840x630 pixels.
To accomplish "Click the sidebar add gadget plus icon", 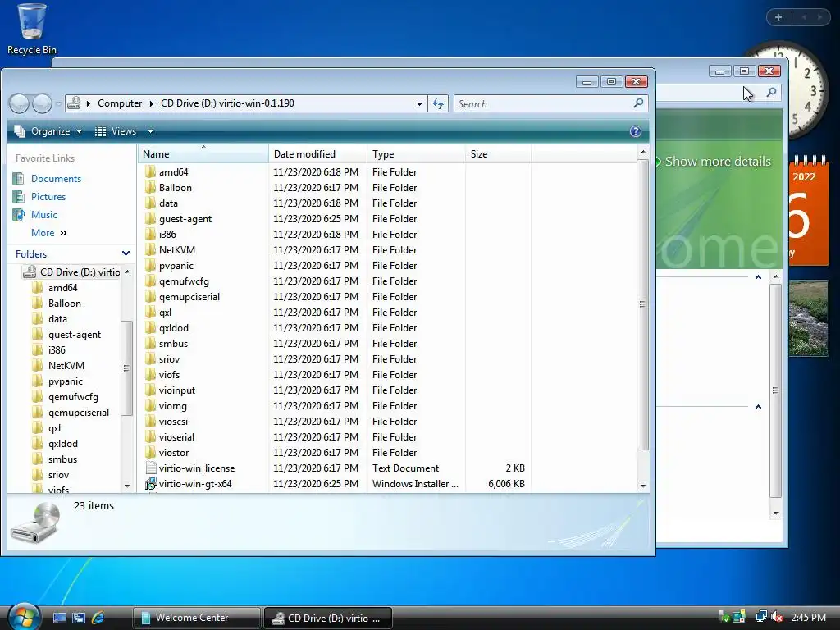I will pos(778,17).
